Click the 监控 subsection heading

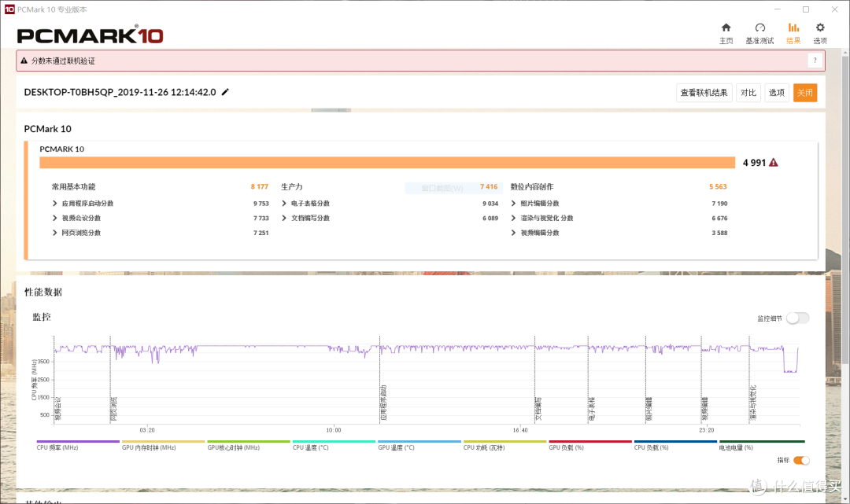click(42, 317)
